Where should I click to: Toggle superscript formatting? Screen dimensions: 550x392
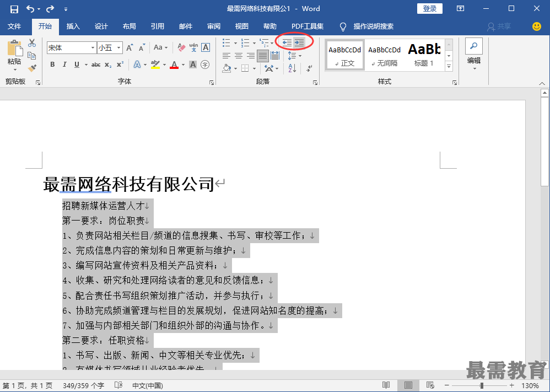tap(120, 65)
